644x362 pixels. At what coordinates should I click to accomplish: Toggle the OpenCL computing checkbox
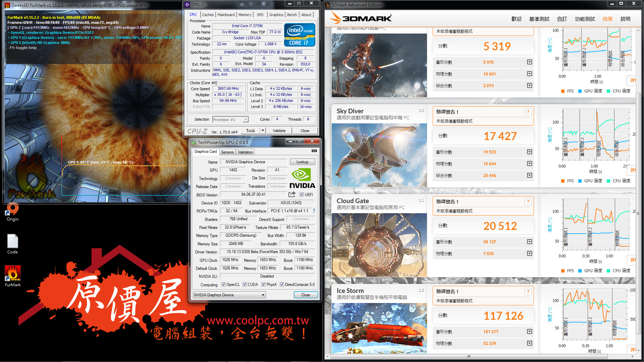(223, 285)
